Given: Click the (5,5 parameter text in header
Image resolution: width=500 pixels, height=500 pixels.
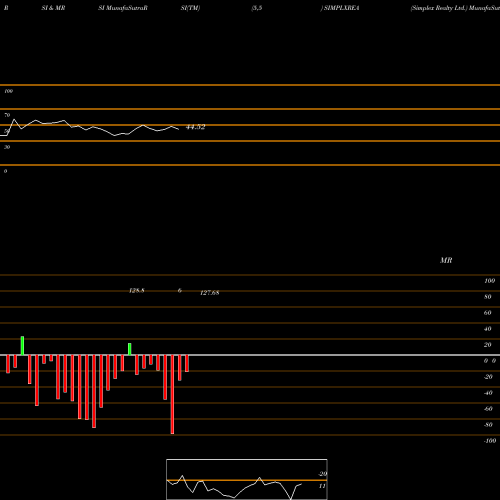Looking at the screenshot, I should [x=257, y=8].
